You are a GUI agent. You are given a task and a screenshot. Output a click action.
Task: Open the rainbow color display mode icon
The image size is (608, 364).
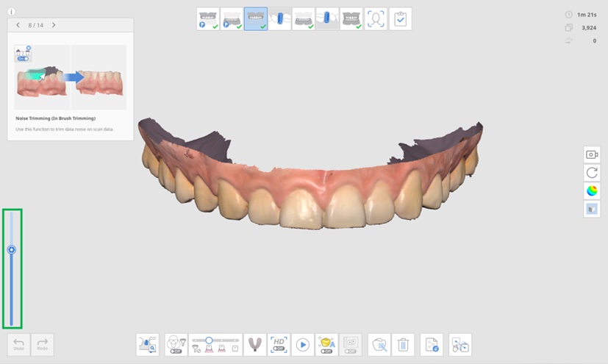[x=592, y=191]
